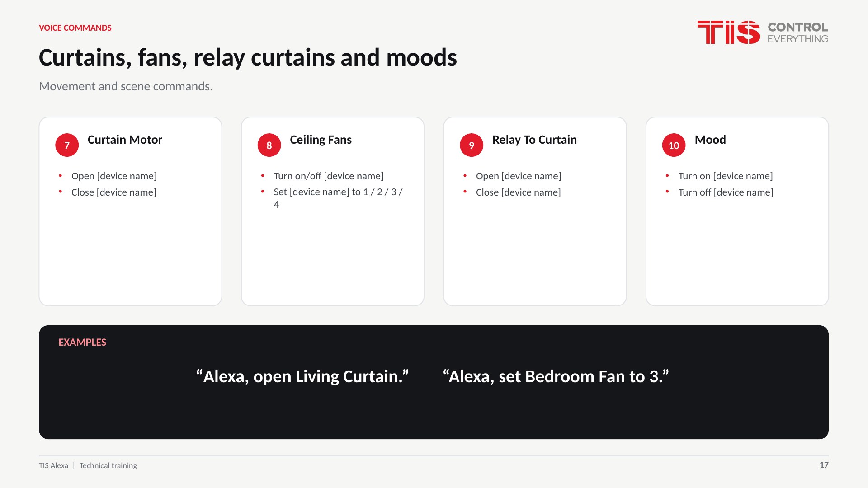The width and height of the screenshot is (868, 488).
Task: Click the 'EXAMPLES' label in the dark panel
Action: pyautogui.click(x=82, y=343)
